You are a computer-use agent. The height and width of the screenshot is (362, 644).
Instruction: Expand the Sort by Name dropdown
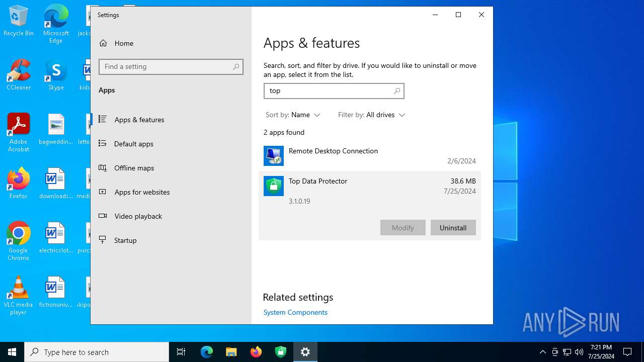point(293,115)
